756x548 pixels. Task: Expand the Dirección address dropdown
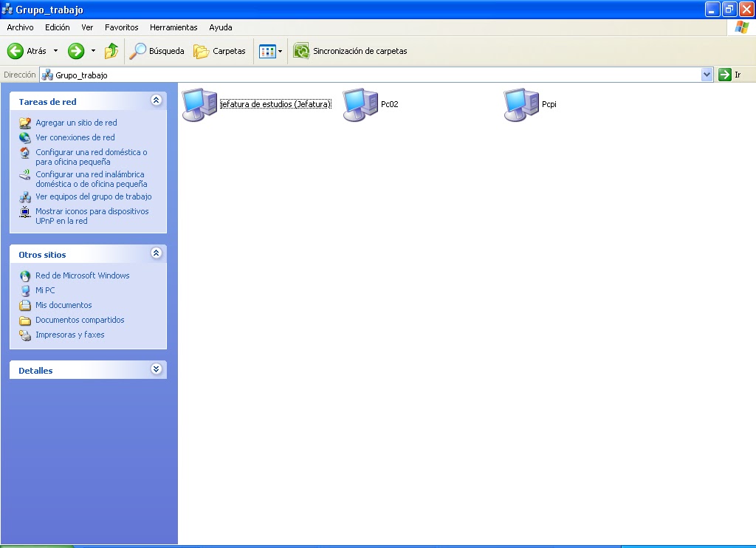707,75
